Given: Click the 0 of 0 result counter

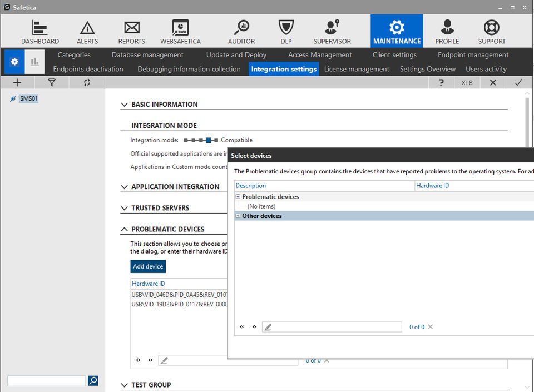Looking at the screenshot, I should [x=417, y=327].
